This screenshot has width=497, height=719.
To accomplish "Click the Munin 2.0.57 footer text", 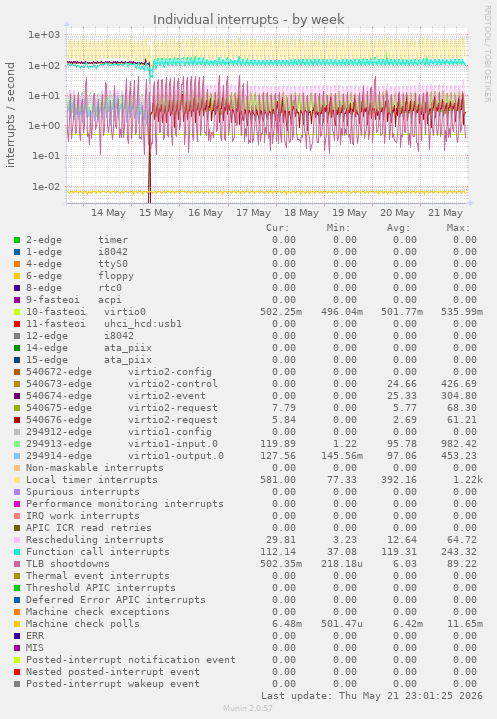I will coord(248,708).
